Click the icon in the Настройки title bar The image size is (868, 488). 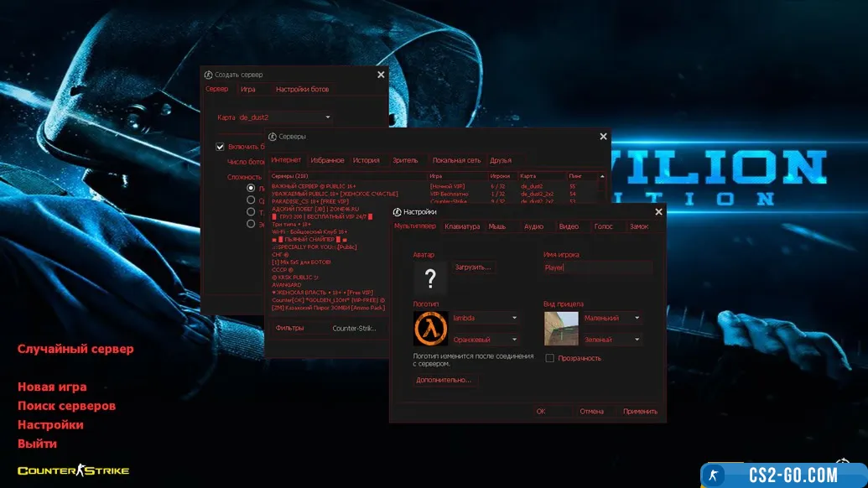click(x=398, y=212)
